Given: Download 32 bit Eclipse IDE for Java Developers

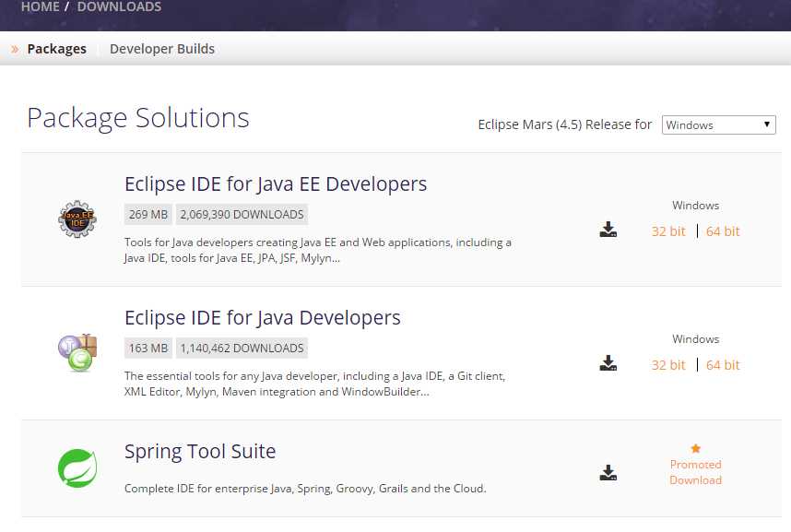Looking at the screenshot, I should point(667,365).
